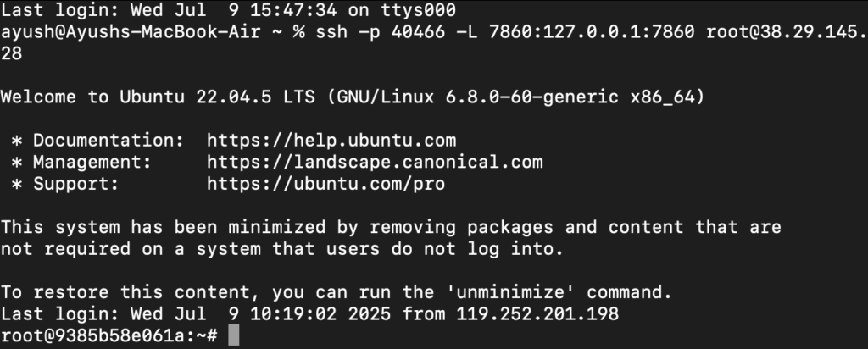Click the asterisk before Management
Image resolution: width=868 pixels, height=349 pixels.
point(17,163)
